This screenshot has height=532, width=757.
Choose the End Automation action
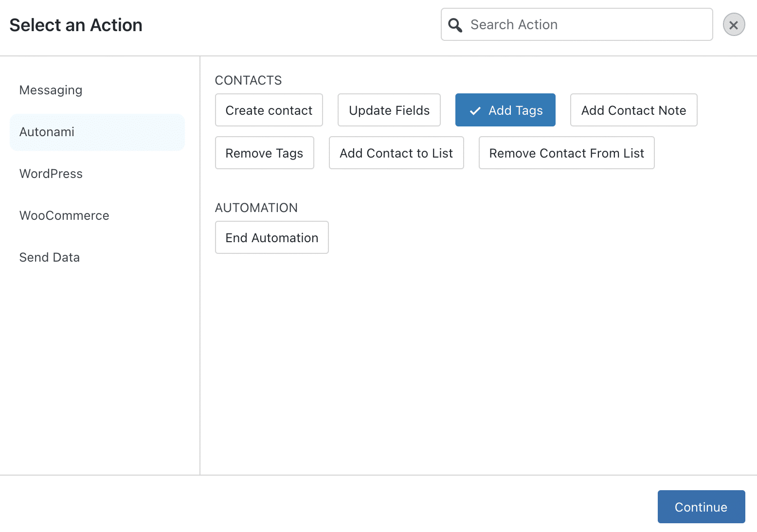pyautogui.click(x=271, y=238)
